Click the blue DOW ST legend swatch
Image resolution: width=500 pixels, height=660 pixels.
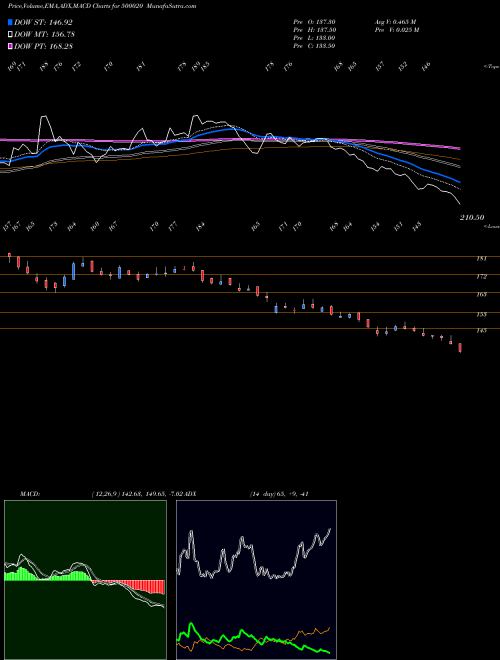pyautogui.click(x=10, y=22)
